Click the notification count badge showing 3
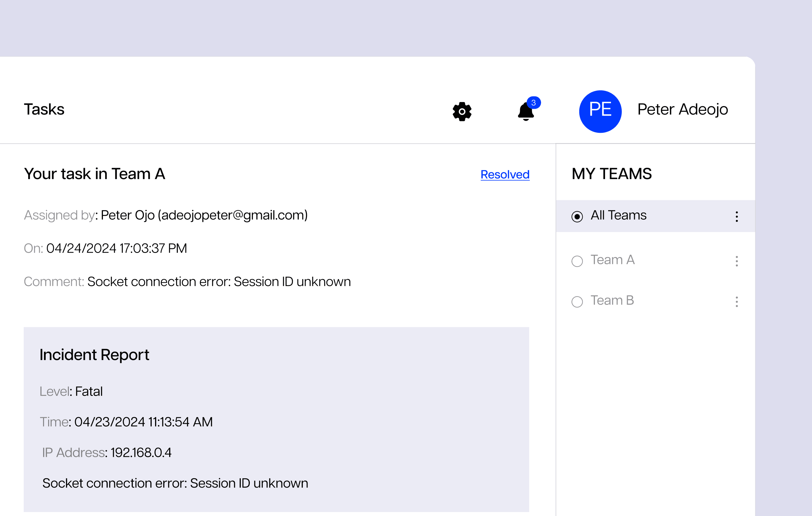Viewport: 812px width, 516px height. click(x=533, y=103)
